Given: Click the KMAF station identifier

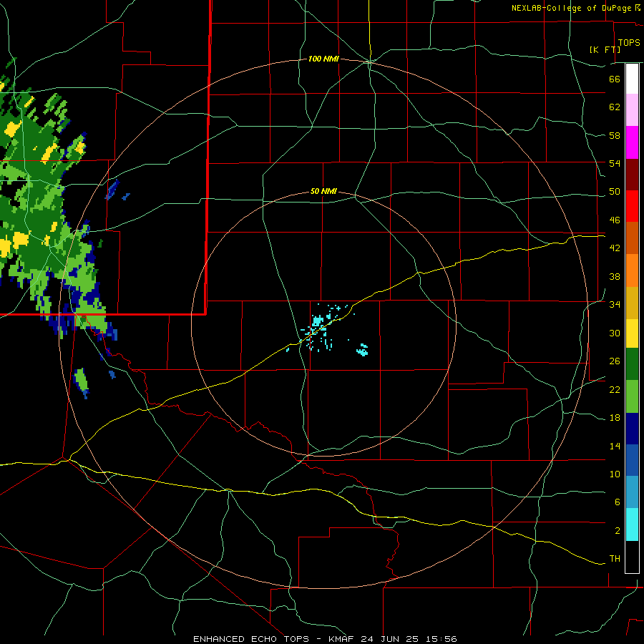Looking at the screenshot, I should point(341,639).
